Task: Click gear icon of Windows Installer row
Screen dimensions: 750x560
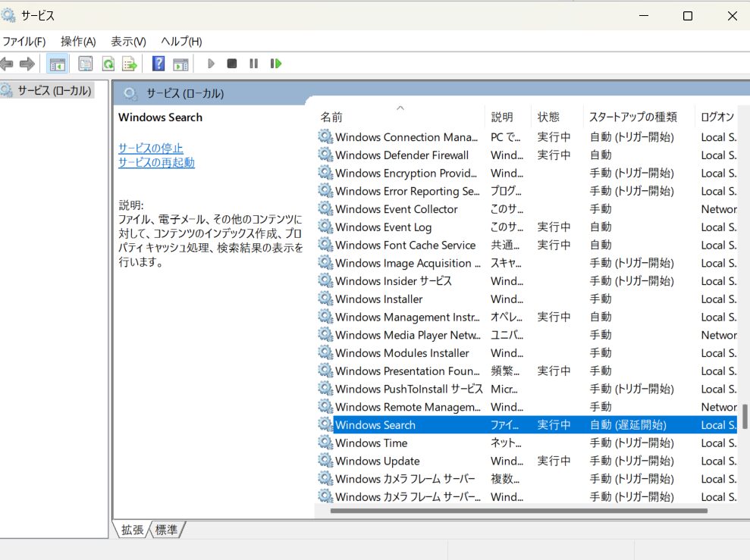Action: click(326, 299)
